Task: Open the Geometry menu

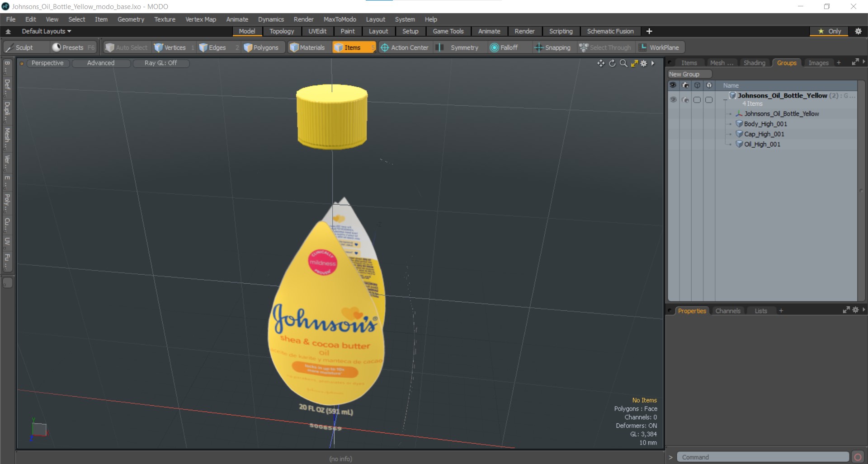Action: (131, 19)
